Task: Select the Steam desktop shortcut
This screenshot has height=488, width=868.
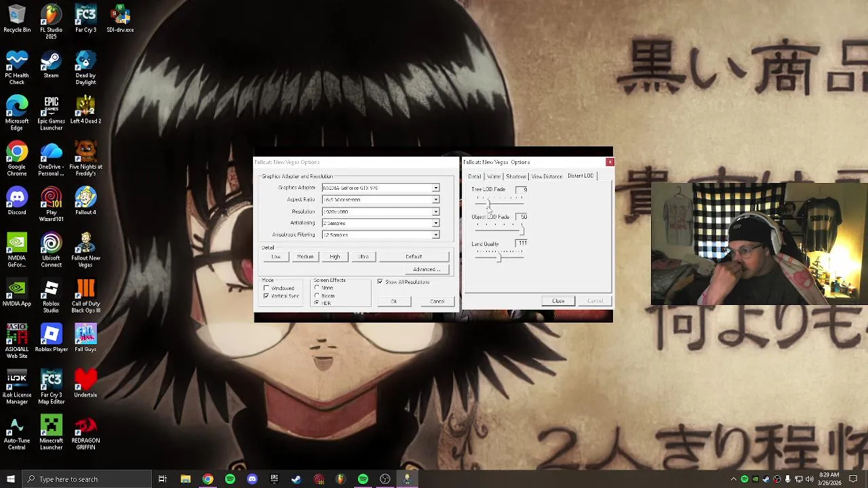Action: click(51, 64)
